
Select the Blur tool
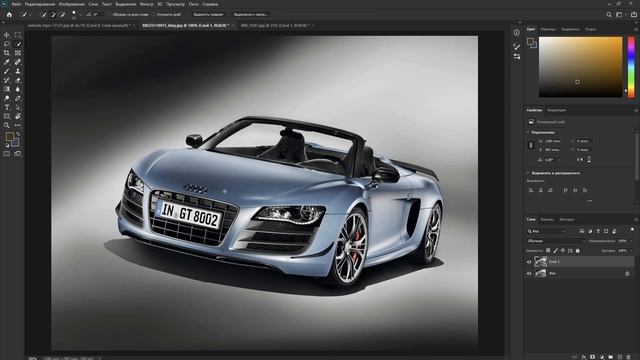pos(18,89)
